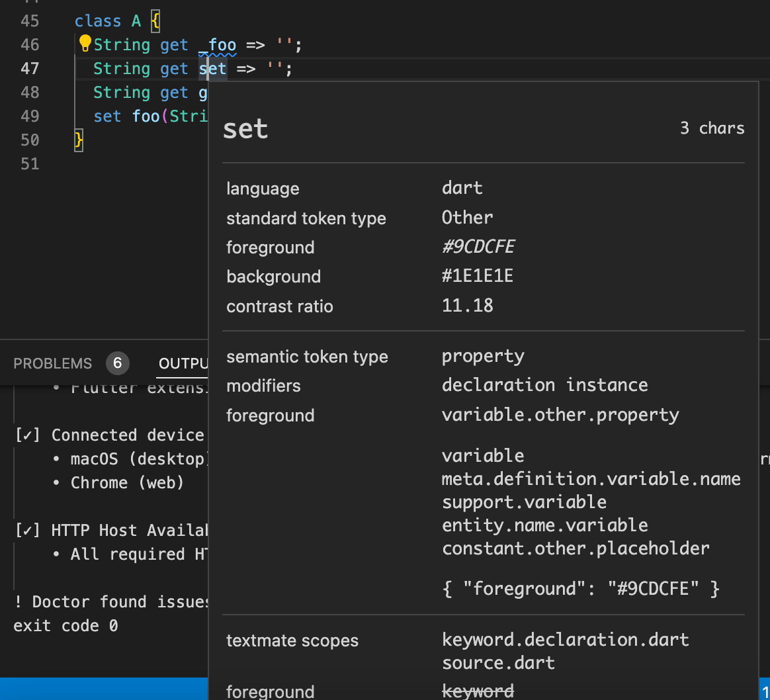The image size is (770, 700).
Task: Click the HTTP Host Availability output line
Action: [111, 531]
